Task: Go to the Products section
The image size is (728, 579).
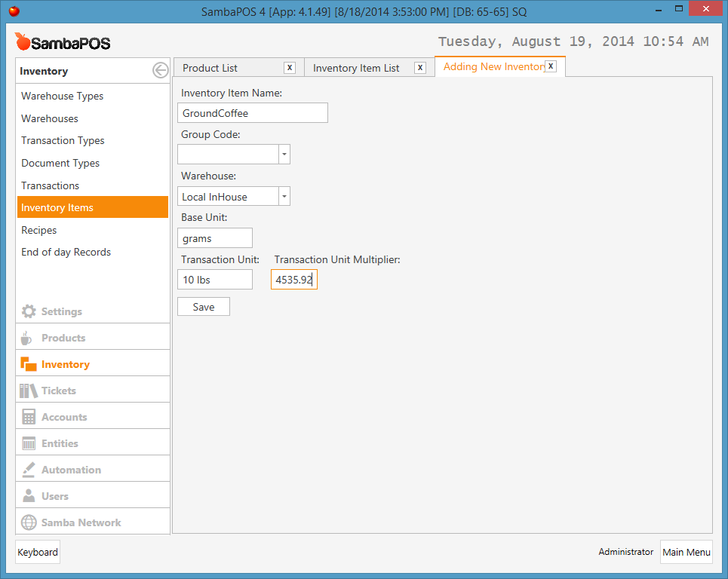Action: pyautogui.click(x=93, y=338)
